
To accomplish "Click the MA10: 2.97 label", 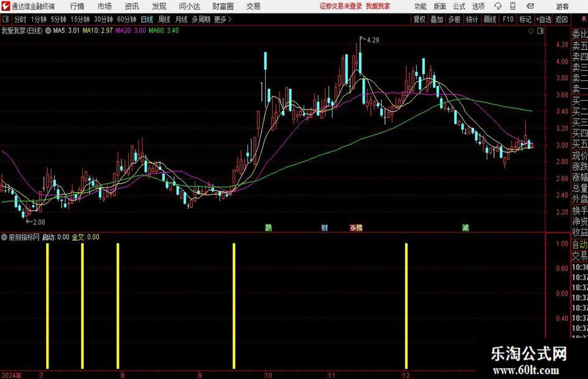I will coord(98,30).
